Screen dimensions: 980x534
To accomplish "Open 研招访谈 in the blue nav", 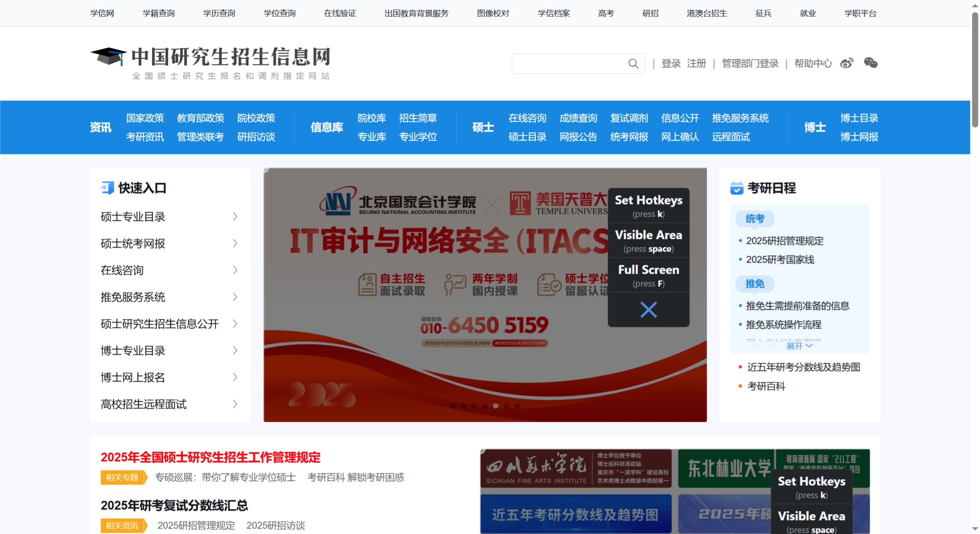I will [256, 137].
